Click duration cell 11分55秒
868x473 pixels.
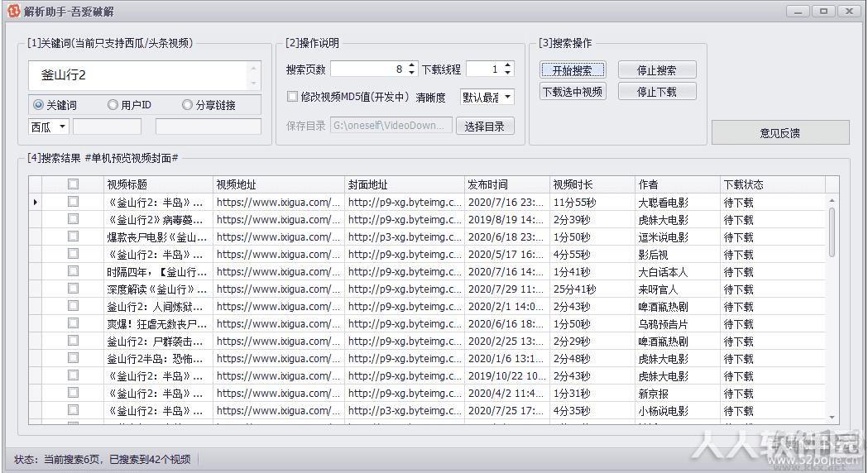click(574, 202)
